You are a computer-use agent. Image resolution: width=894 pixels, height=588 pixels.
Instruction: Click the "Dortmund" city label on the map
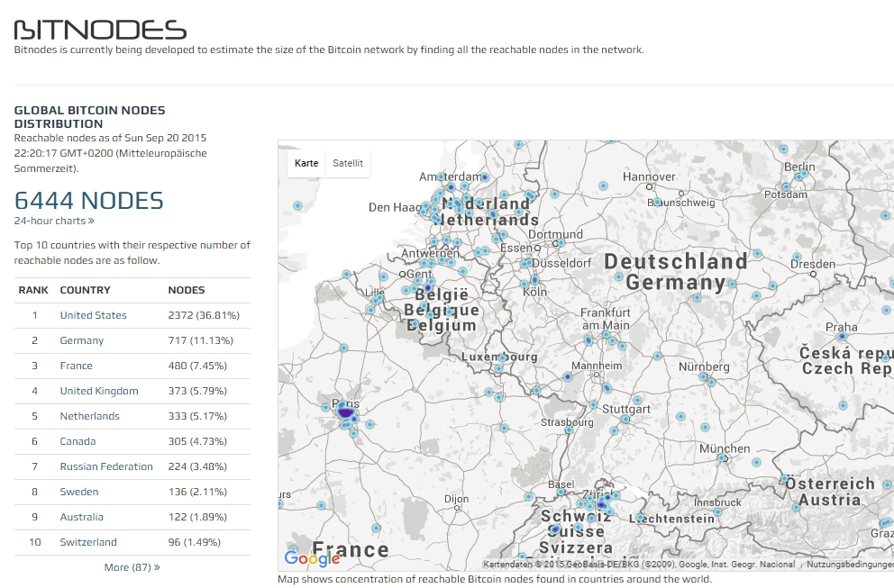click(x=555, y=234)
